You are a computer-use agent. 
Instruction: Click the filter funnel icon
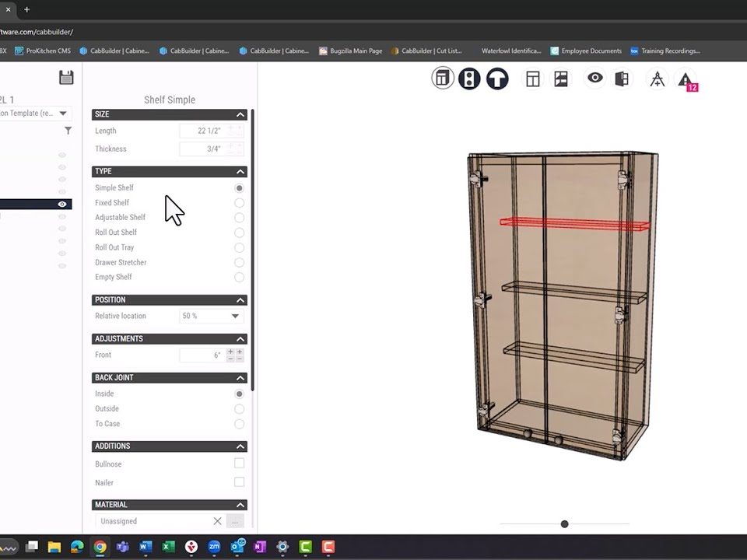coord(68,131)
